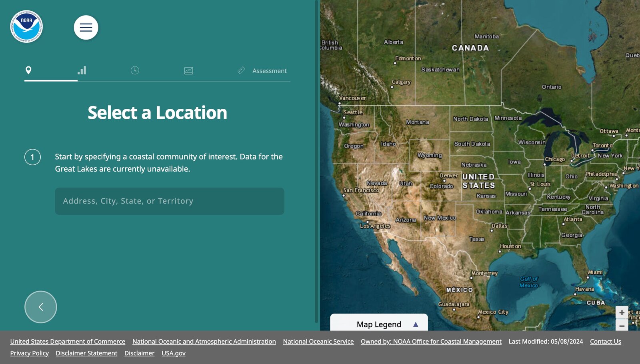Open the Contact Us link
Viewport: 640px width, 364px height.
pyautogui.click(x=605, y=341)
